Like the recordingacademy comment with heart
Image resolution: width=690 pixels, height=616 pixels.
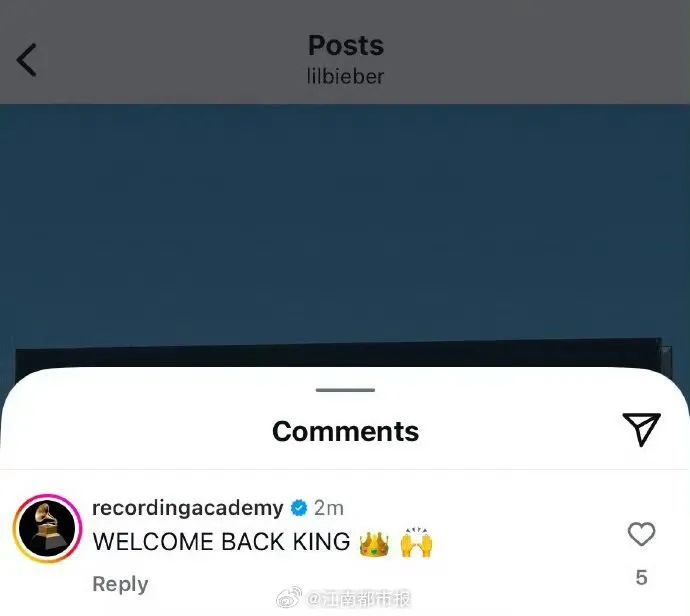pos(641,534)
